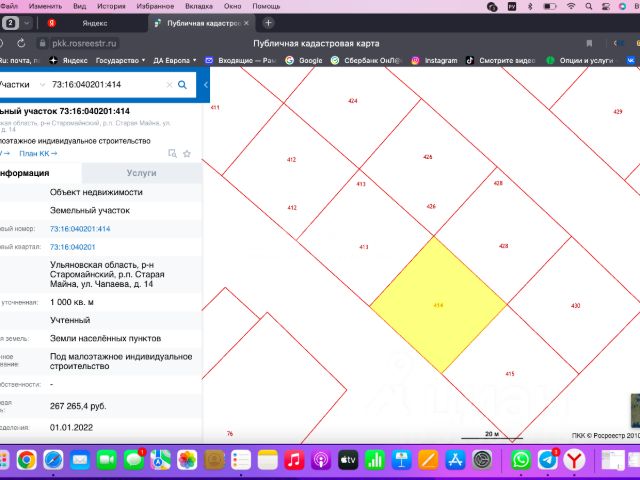This screenshot has height=480, width=640.
Task: Open the Смотрите видео TikTok bookmark
Action: click(x=500, y=60)
